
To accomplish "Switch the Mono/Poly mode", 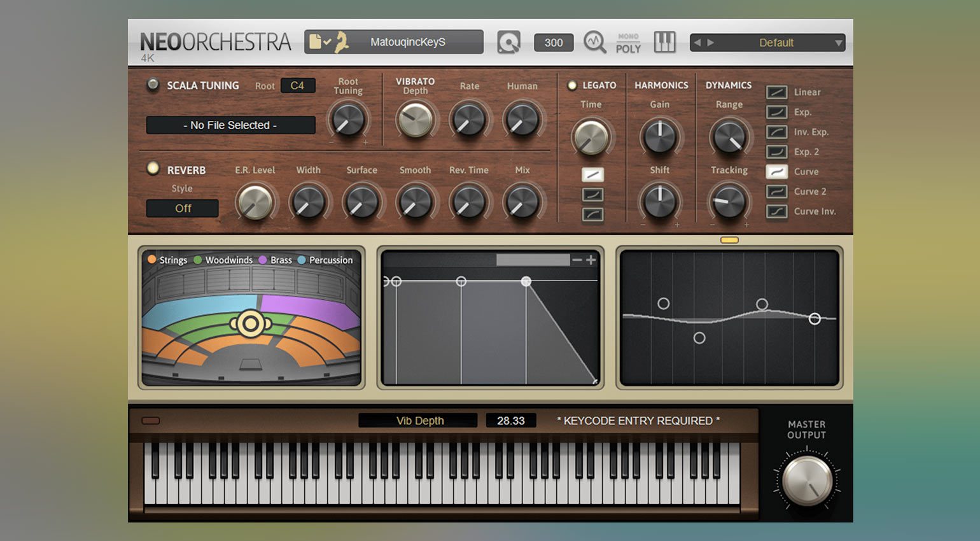I will coord(628,43).
